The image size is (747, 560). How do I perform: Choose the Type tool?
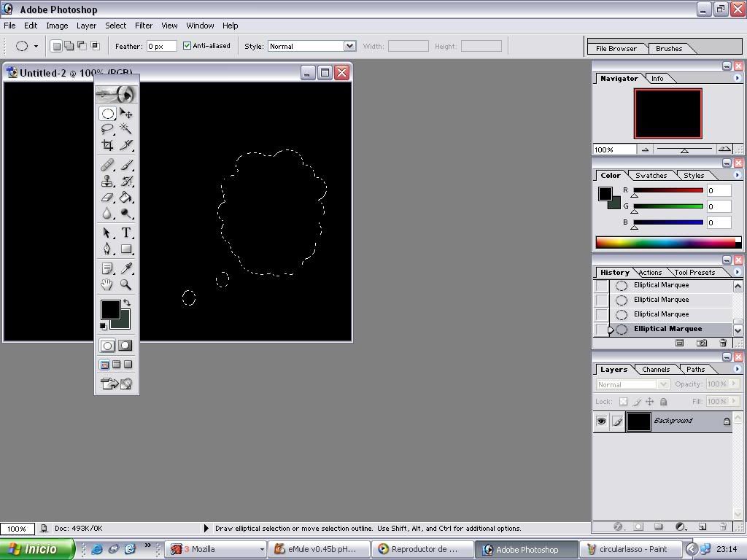pyautogui.click(x=126, y=233)
